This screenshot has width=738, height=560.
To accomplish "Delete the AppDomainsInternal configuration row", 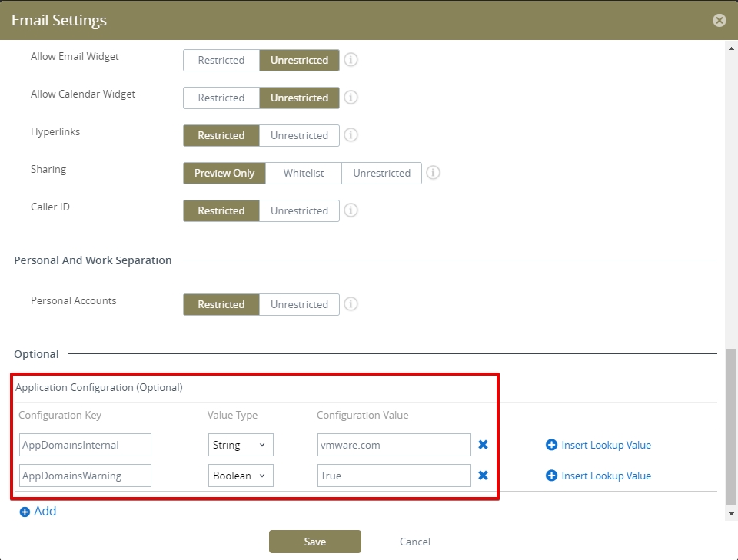I will pos(483,445).
